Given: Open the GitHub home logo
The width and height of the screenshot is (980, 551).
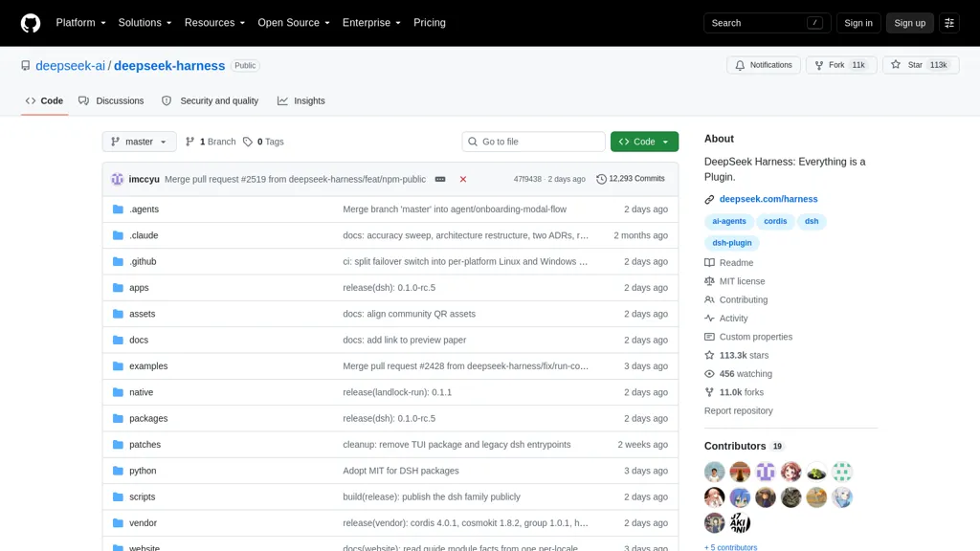Looking at the screenshot, I should pos(30,23).
